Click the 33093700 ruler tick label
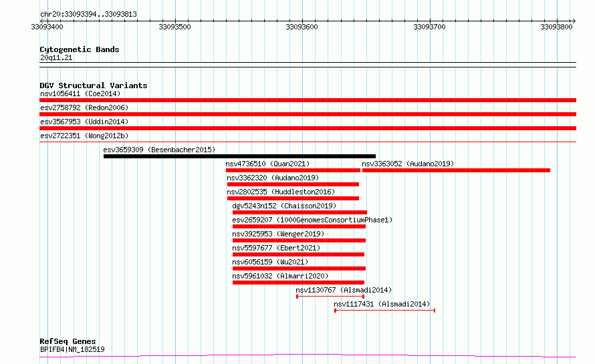This screenshot has height=364, width=595. pyautogui.click(x=429, y=27)
